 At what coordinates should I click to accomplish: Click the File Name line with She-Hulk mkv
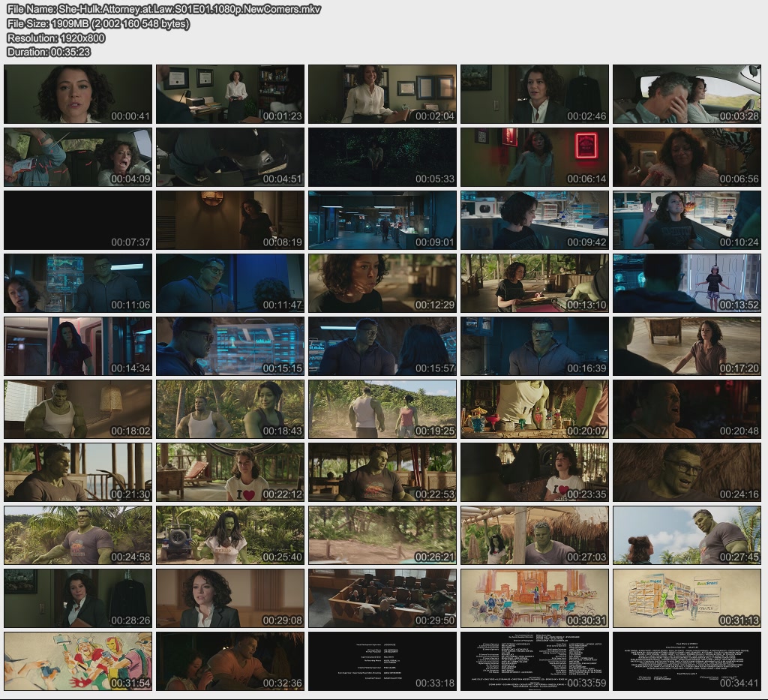point(164,9)
